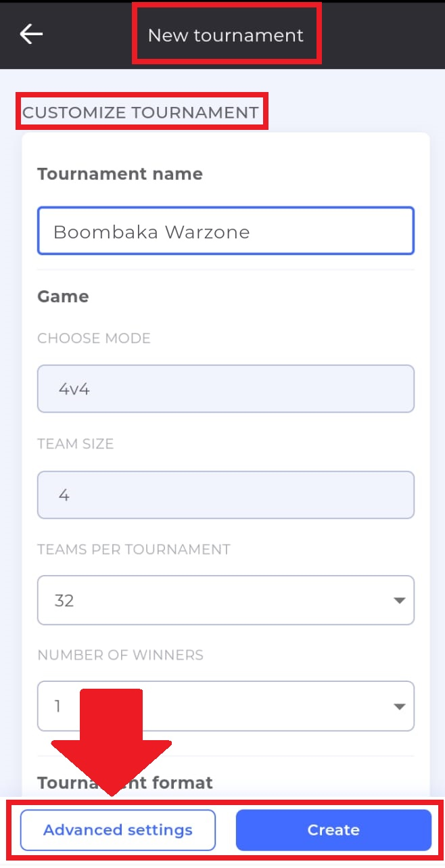Expand the caret in the winners selector
Screen dimensions: 445x868
click(x=399, y=706)
